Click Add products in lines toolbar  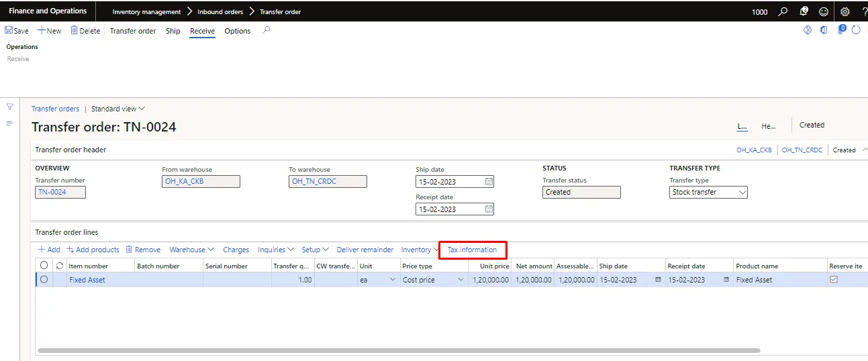tap(93, 250)
